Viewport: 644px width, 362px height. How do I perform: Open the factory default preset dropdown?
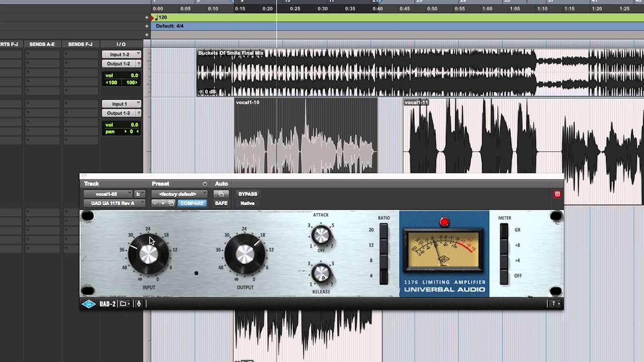180,194
